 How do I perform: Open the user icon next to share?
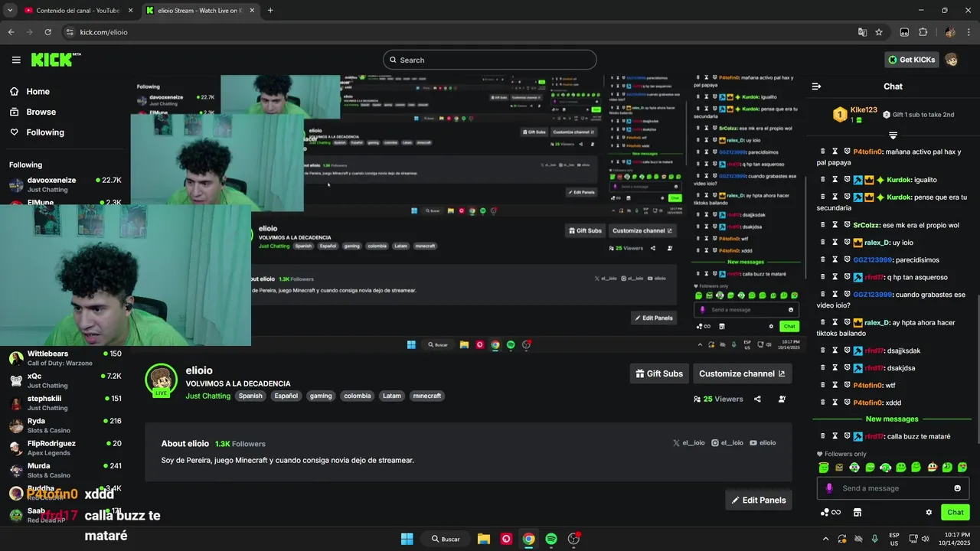782,399
